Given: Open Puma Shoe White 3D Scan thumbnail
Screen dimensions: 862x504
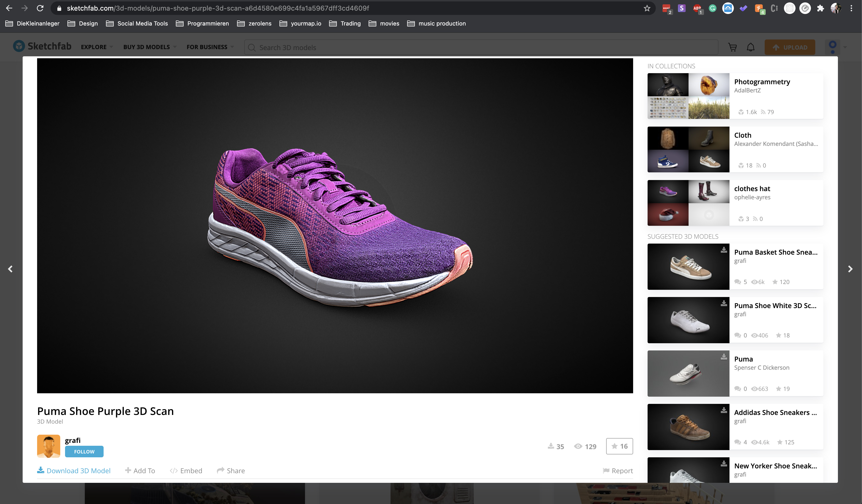Looking at the screenshot, I should [x=688, y=320].
